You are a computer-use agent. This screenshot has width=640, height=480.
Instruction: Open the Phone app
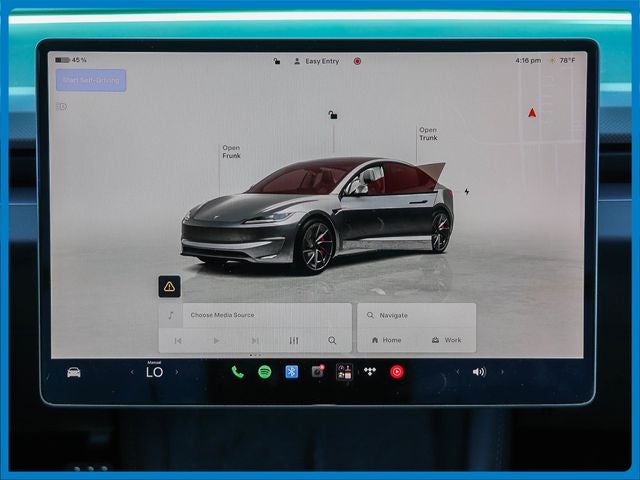tap(238, 372)
